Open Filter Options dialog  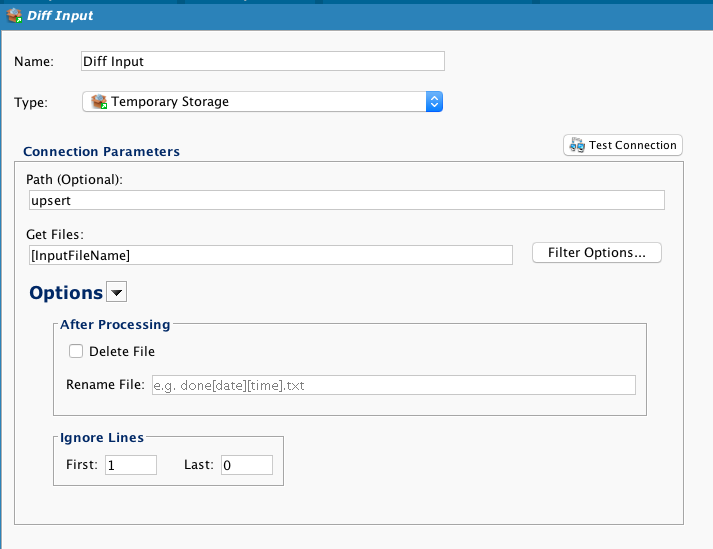tap(597, 253)
